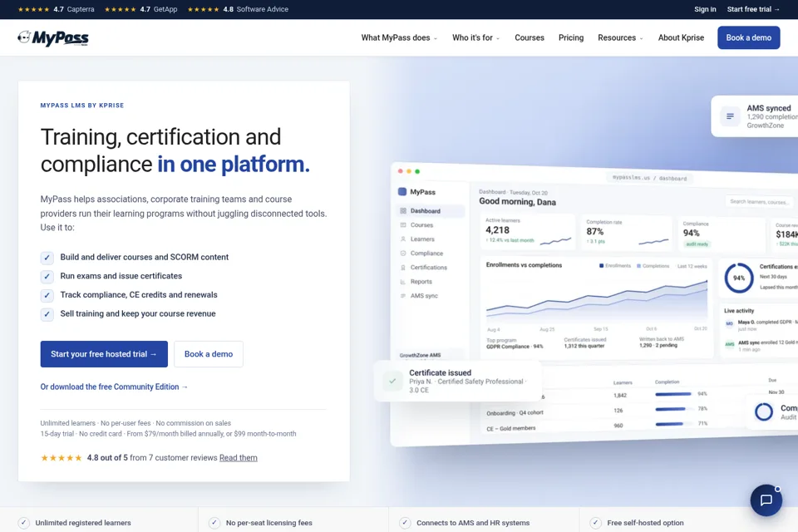The height and width of the screenshot is (532, 798).
Task: Expand the Who it's for menu
Action: [475, 37]
